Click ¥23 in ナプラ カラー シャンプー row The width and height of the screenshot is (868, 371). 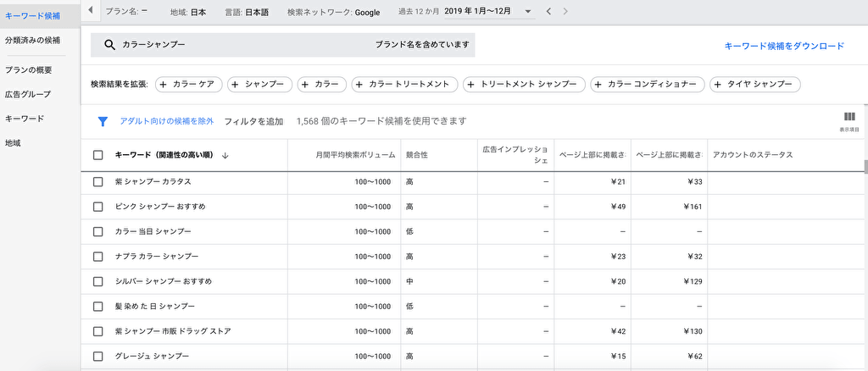tap(618, 257)
